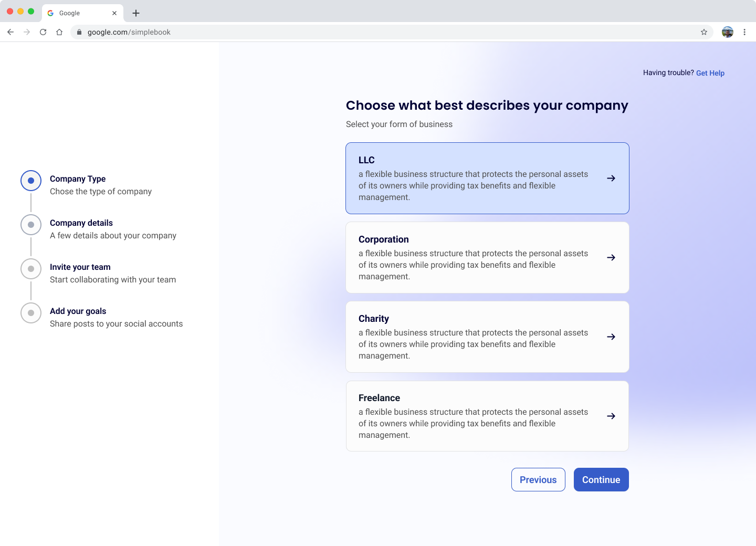756x546 pixels.
Task: Close the Google tab
Action: click(x=114, y=13)
